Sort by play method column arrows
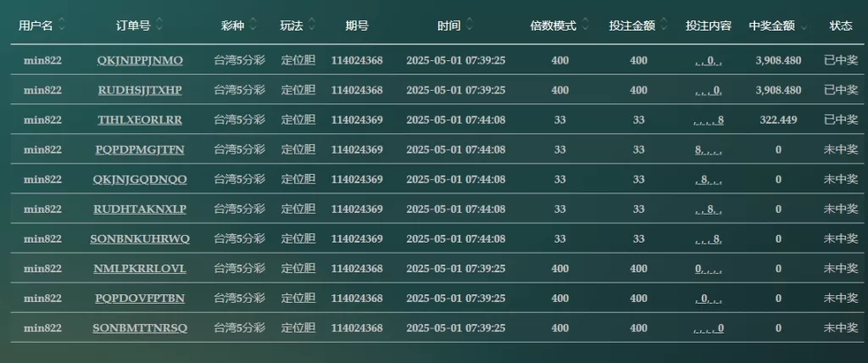This screenshot has height=363, width=868. point(312,26)
